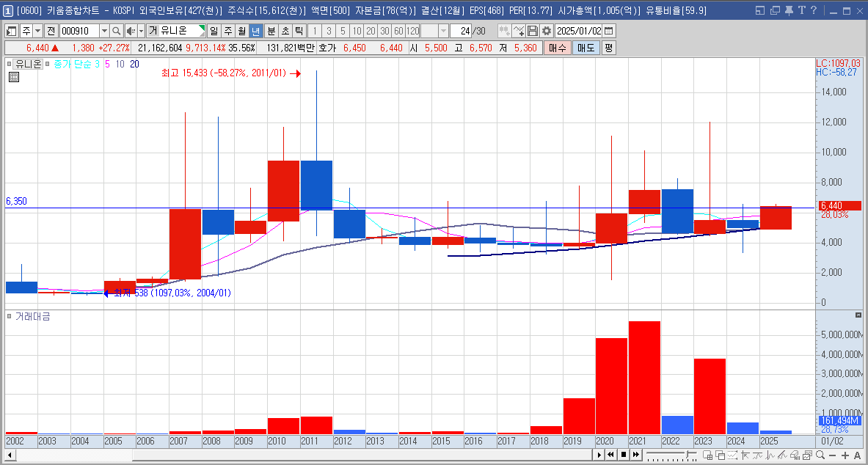Click the 60 interval button
This screenshot has height=465, width=868.
[x=398, y=31]
